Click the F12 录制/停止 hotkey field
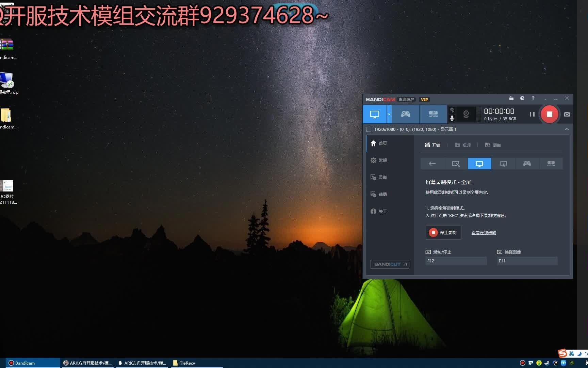 [x=456, y=261]
